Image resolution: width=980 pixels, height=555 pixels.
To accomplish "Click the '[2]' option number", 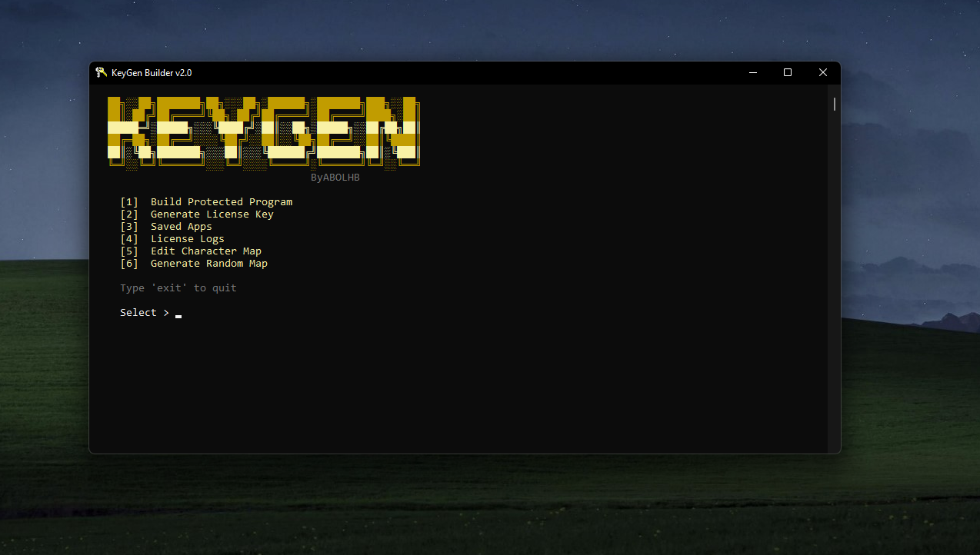I will point(129,214).
